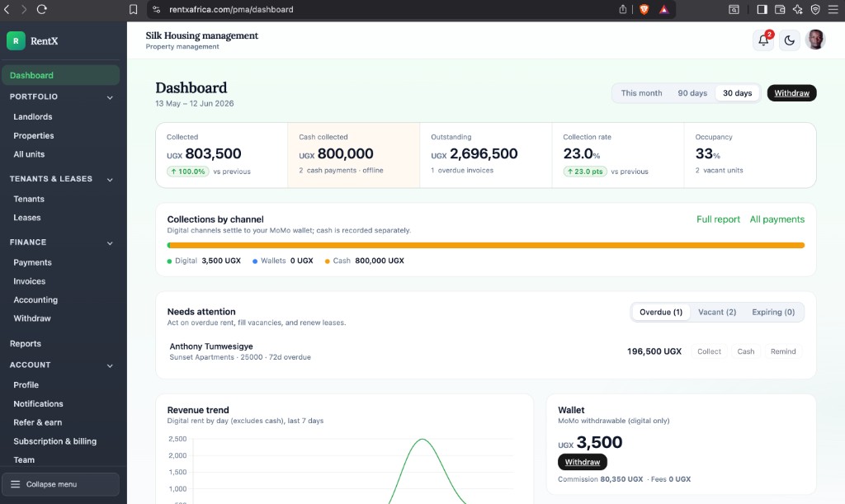This screenshot has width=845, height=504.
Task: Open Accounting under Finance
Action: 35,299
